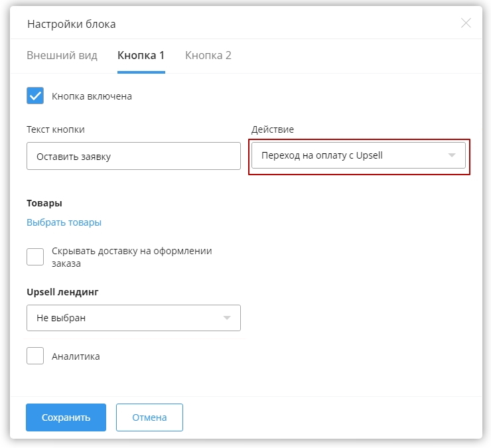Enable Скрывать доставку на оформлении заказа checkbox
The image size is (491, 448).
coord(35,257)
